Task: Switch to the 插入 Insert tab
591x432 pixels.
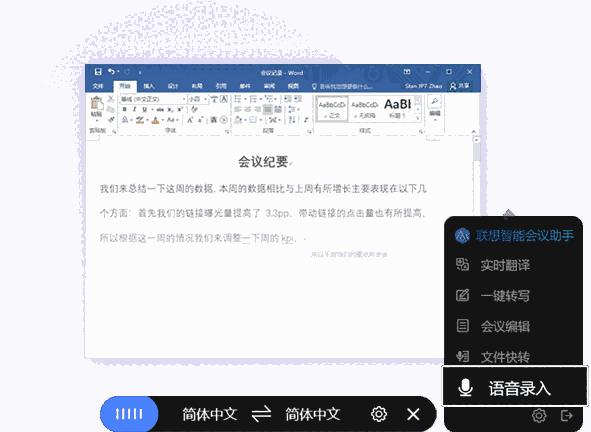Action: 149,86
